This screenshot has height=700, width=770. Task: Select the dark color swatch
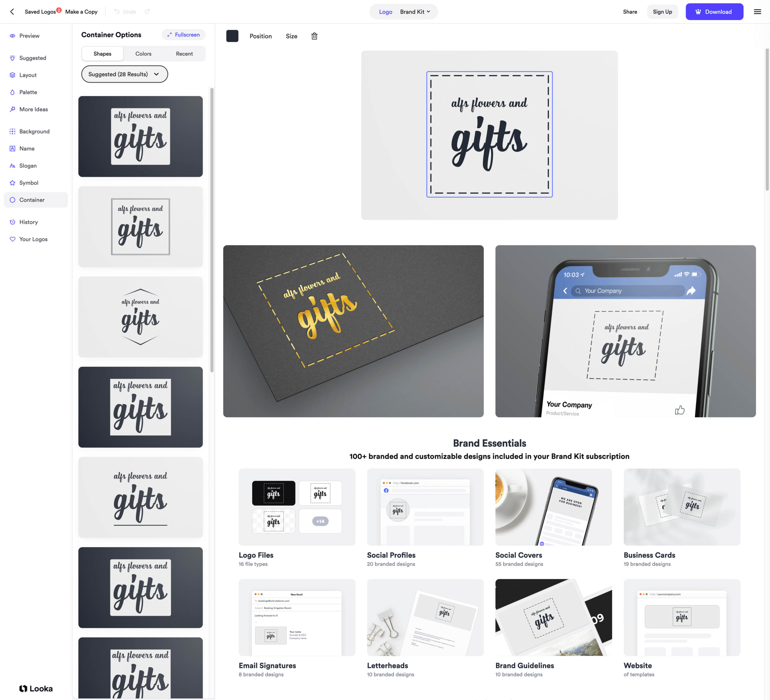point(232,35)
